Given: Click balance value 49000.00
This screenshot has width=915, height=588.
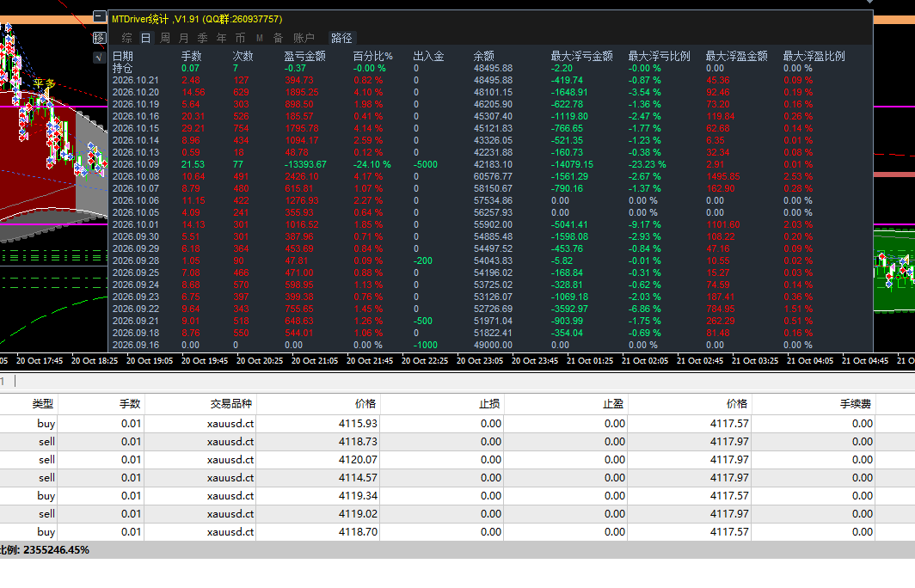Looking at the screenshot, I should click(x=493, y=346).
